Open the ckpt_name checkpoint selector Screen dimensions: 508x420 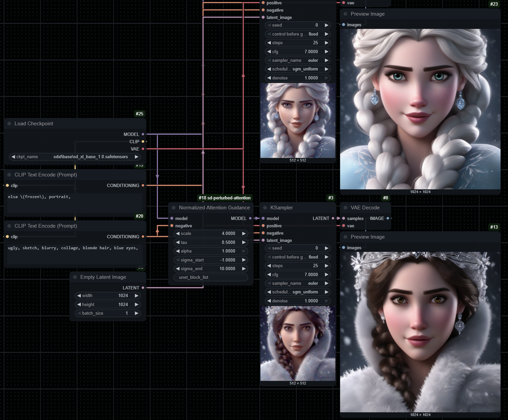point(75,157)
